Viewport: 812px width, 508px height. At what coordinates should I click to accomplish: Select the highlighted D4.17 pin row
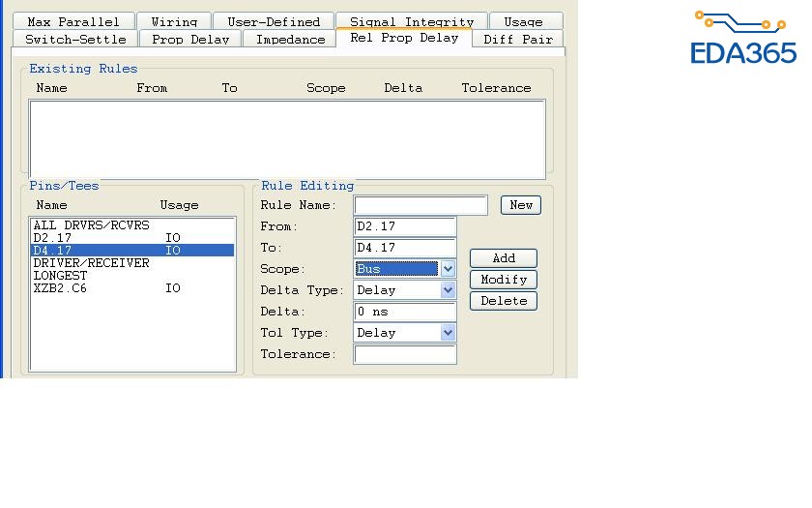tap(132, 251)
